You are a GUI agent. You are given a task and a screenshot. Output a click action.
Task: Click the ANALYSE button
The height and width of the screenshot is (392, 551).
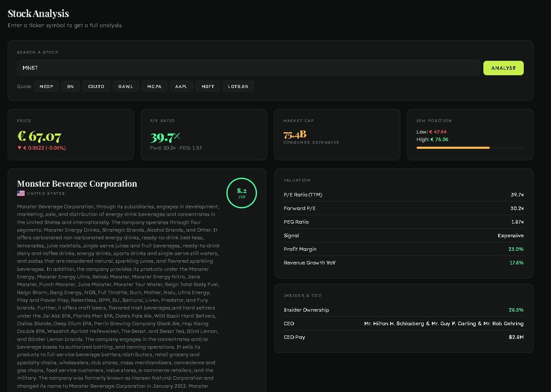(503, 68)
